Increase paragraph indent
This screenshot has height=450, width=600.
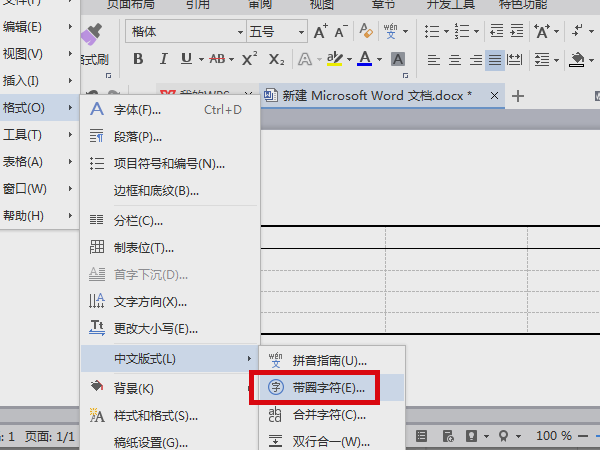click(x=517, y=31)
